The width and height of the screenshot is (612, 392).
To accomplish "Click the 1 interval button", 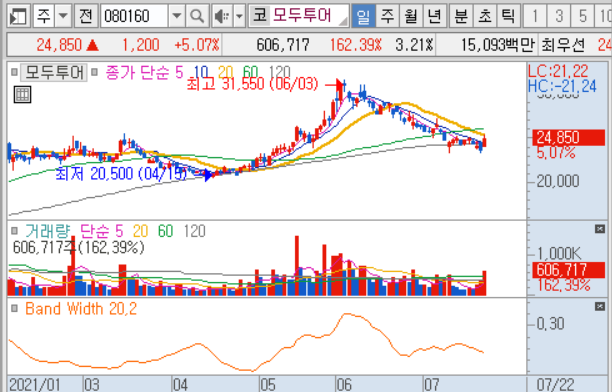I will click(535, 16).
